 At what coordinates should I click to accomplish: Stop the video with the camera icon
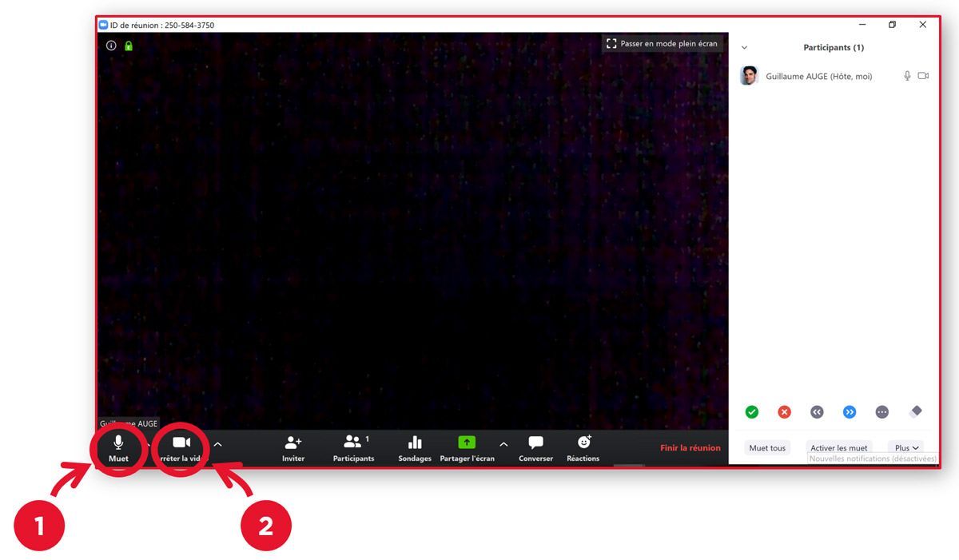point(181,443)
